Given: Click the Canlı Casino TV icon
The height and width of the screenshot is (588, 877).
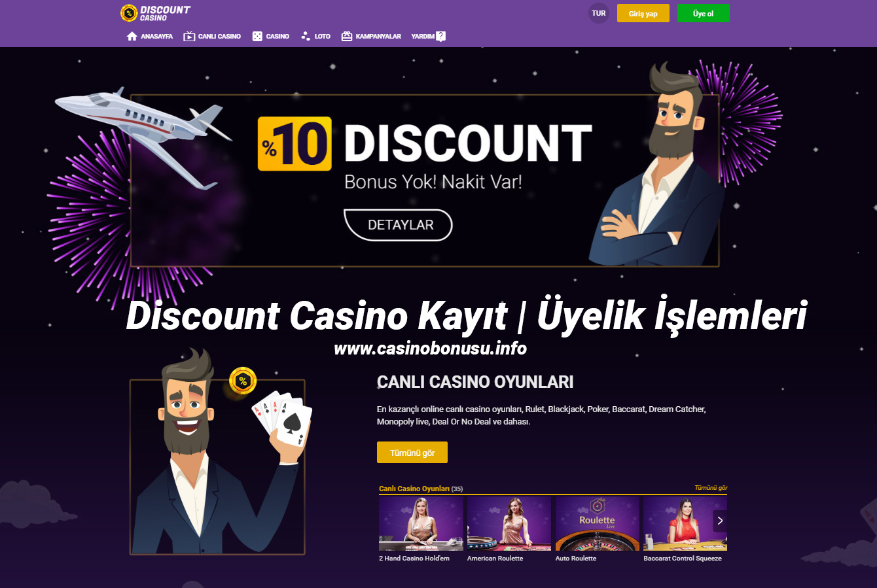Looking at the screenshot, I should pyautogui.click(x=189, y=37).
